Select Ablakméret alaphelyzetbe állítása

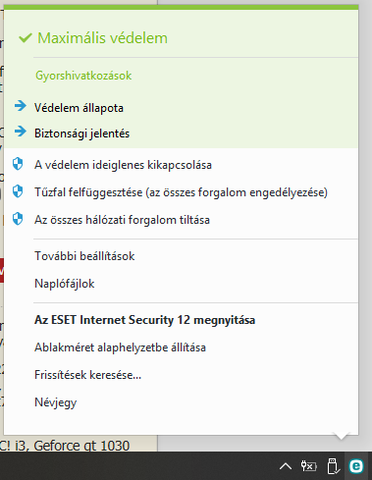pyautogui.click(x=120, y=347)
